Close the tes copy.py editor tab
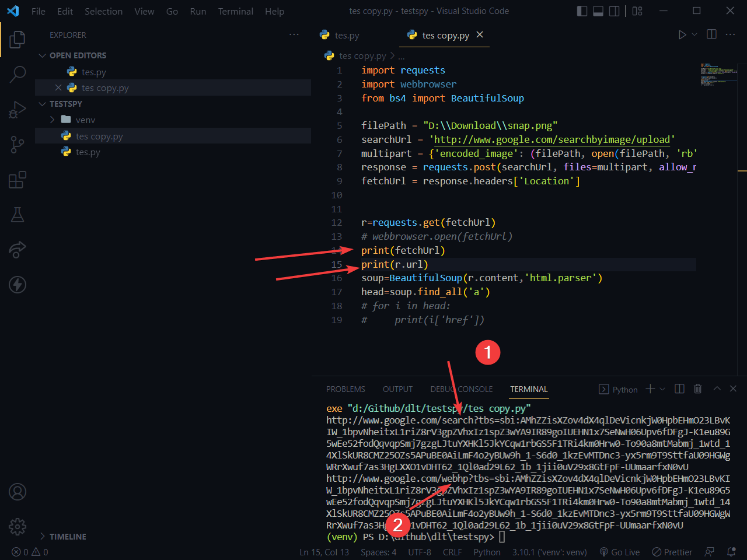The image size is (747, 560). [x=480, y=35]
